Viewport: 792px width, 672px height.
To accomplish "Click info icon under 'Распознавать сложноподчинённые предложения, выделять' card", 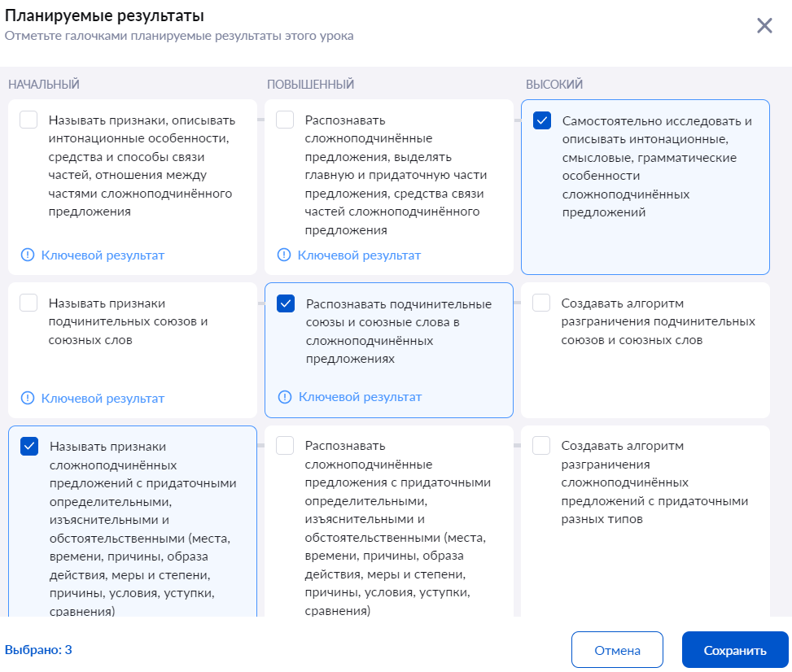I will point(284,255).
